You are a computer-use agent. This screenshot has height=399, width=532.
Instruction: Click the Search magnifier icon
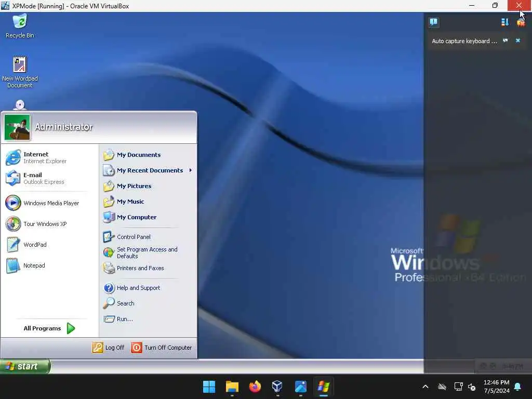pyautogui.click(x=109, y=303)
